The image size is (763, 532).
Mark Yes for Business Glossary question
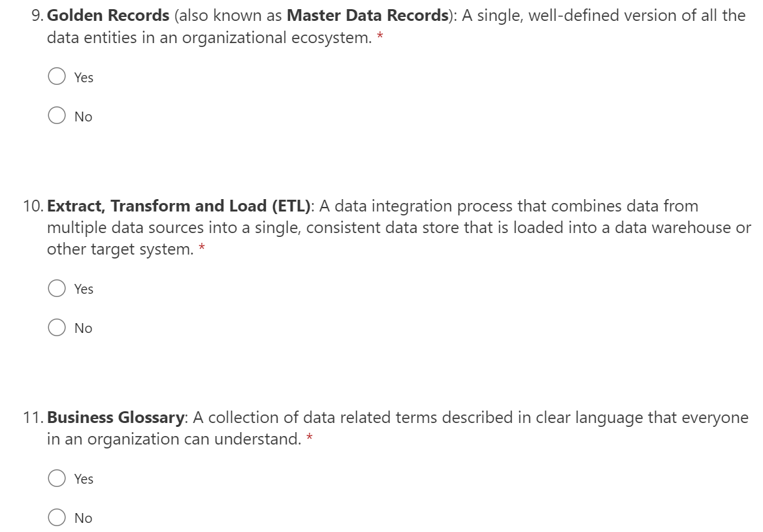[57, 478]
